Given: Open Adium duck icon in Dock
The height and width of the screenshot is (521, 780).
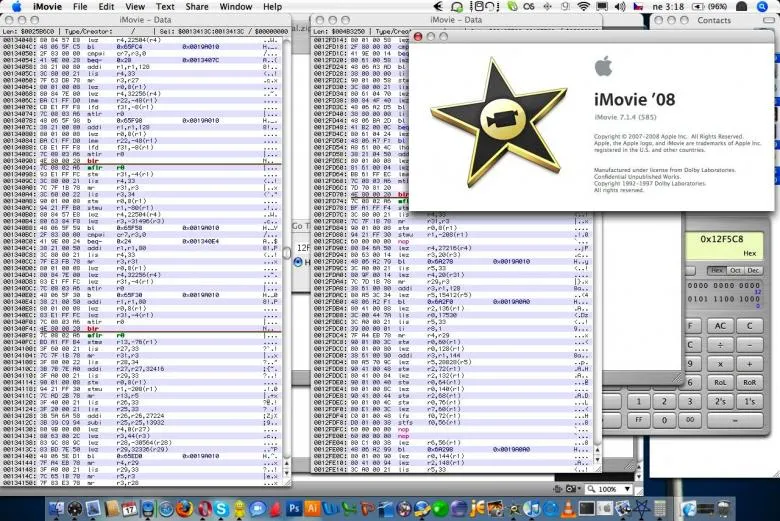Looking at the screenshot, I should point(239,508).
